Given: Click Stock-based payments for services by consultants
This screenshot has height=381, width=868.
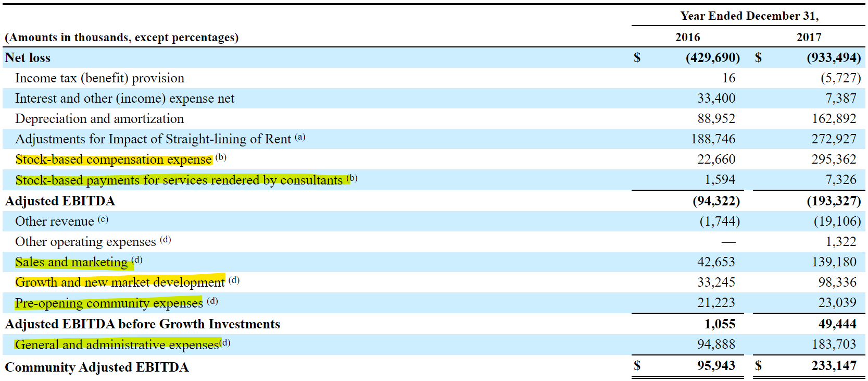Looking at the screenshot, I should tap(179, 180).
